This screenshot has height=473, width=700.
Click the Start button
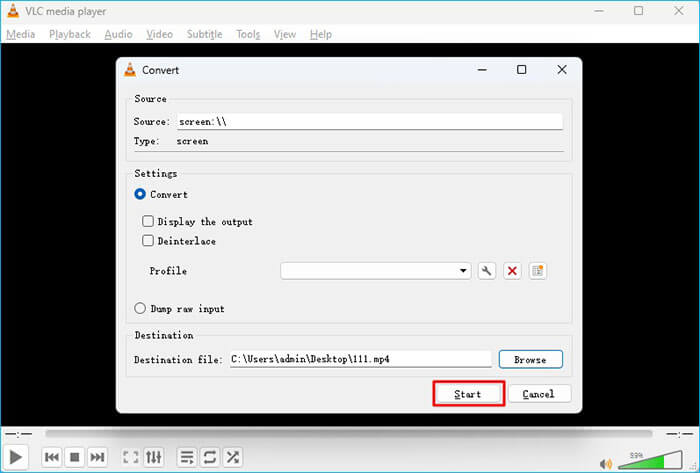click(x=468, y=394)
